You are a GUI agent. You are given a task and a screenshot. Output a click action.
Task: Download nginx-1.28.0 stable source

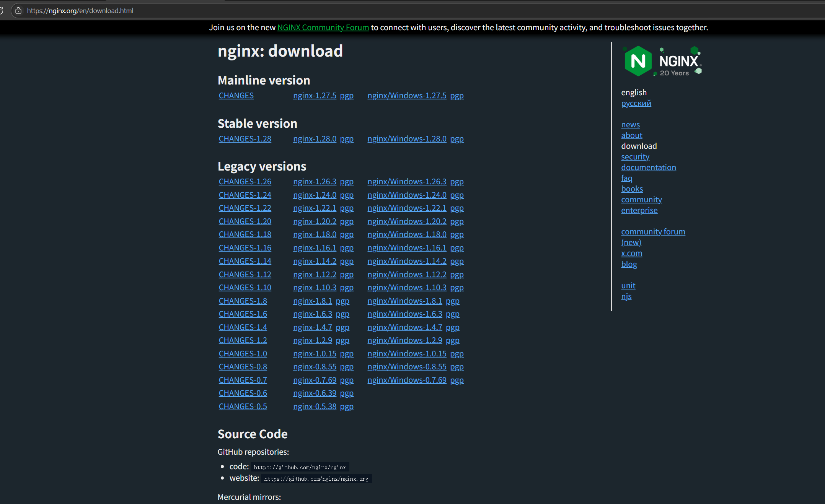[x=315, y=139]
